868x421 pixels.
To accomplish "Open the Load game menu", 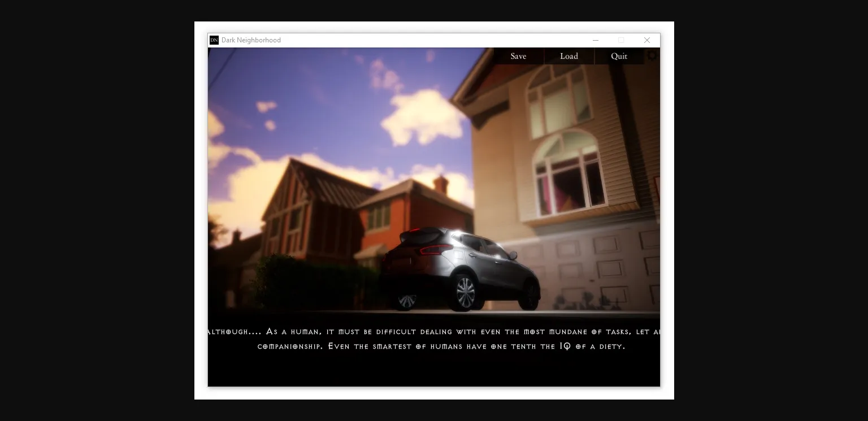I will 568,56.
